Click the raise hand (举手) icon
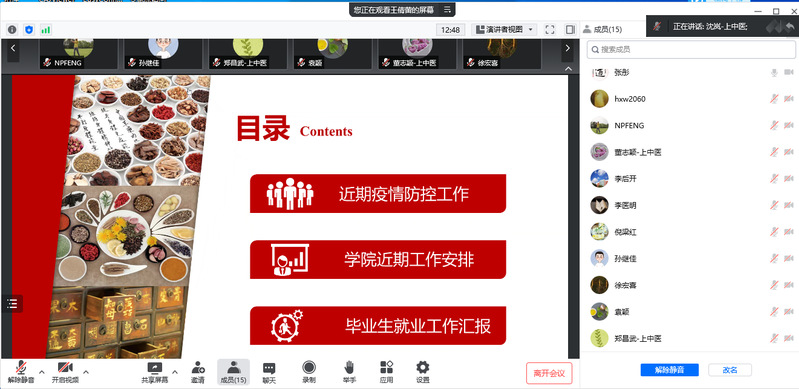The height and width of the screenshot is (389, 799). click(349, 372)
